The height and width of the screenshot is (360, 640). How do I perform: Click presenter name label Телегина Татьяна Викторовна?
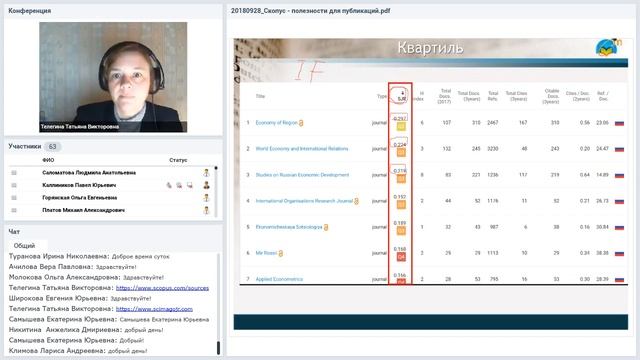point(80,127)
